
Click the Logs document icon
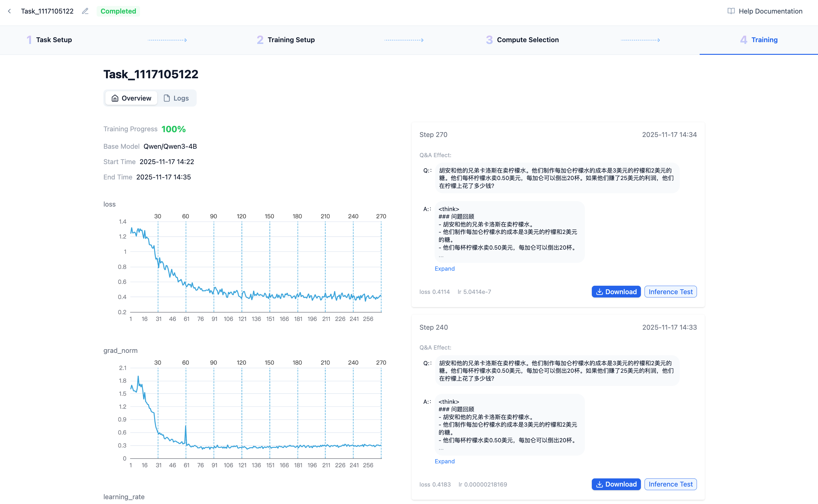click(167, 98)
